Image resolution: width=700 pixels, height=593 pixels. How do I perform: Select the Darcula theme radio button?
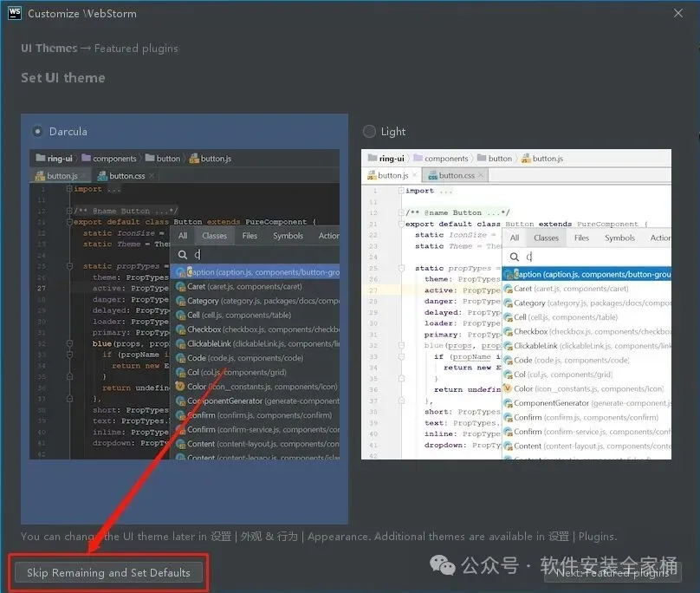point(38,132)
